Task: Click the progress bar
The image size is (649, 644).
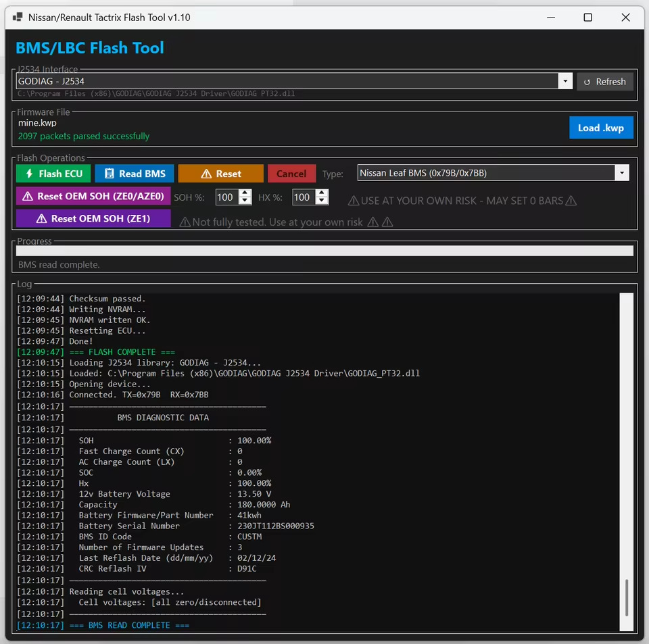Action: click(324, 251)
